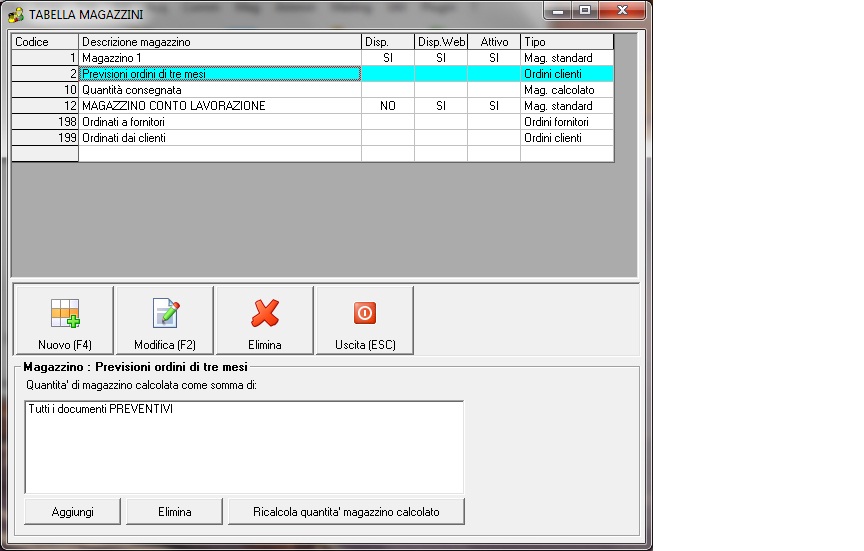This screenshot has height=551, width=864.
Task: Click row header with code 10
Action: (45, 90)
